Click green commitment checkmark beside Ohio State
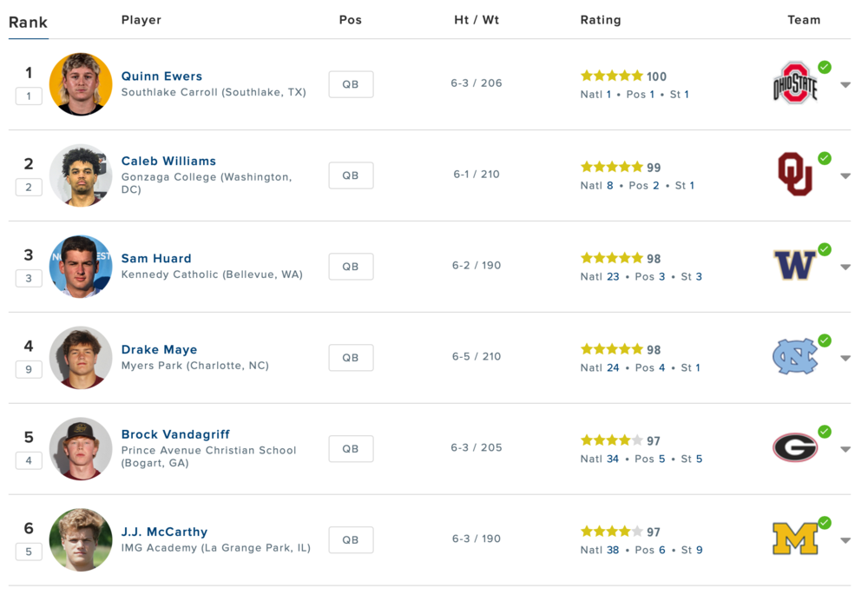The image size is (868, 595). pos(825,67)
